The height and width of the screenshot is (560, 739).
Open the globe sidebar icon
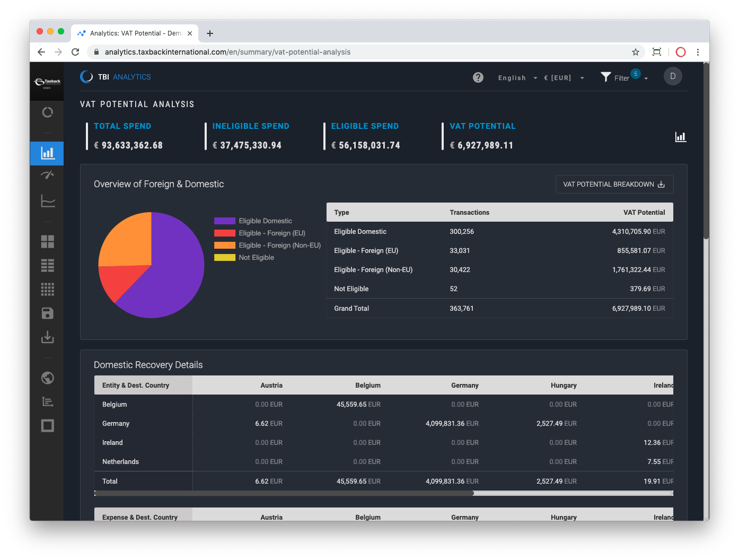pyautogui.click(x=48, y=378)
